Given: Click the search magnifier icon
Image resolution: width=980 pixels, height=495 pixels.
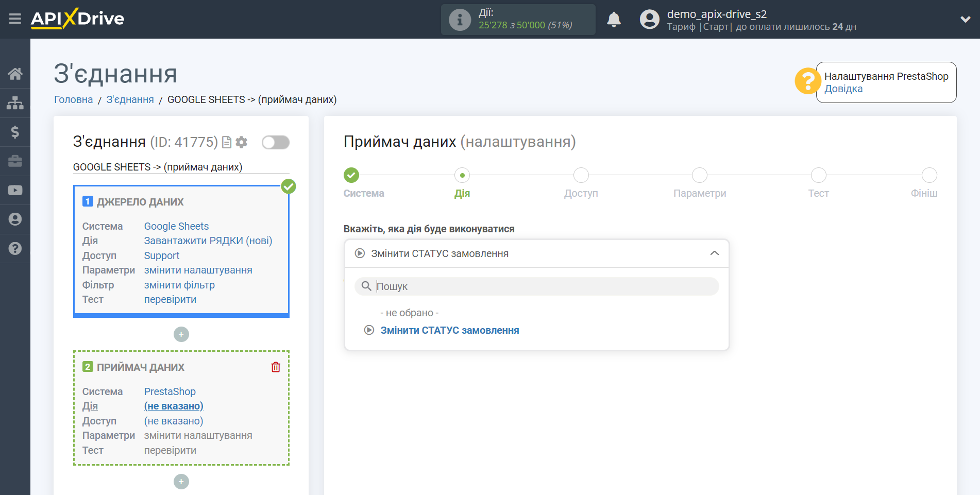Looking at the screenshot, I should (x=366, y=286).
